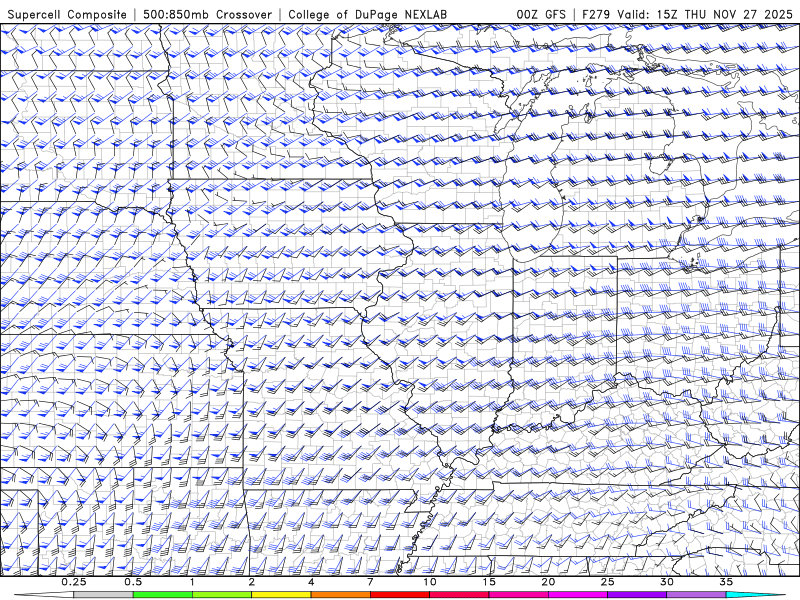Select the bright green color bar segment
Image resolution: width=800 pixels, height=600 pixels.
[x=163, y=595]
